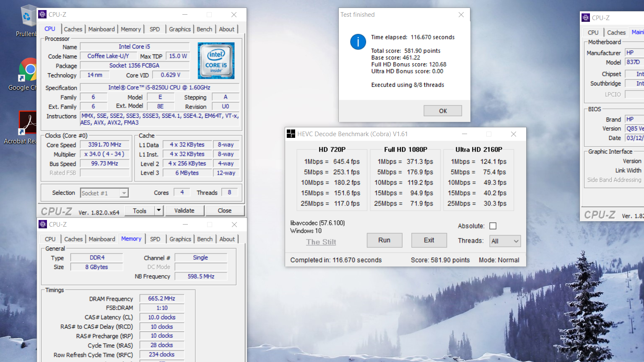Click the Validate button in CPU-Z
644x362 pixels.
pos(184,210)
